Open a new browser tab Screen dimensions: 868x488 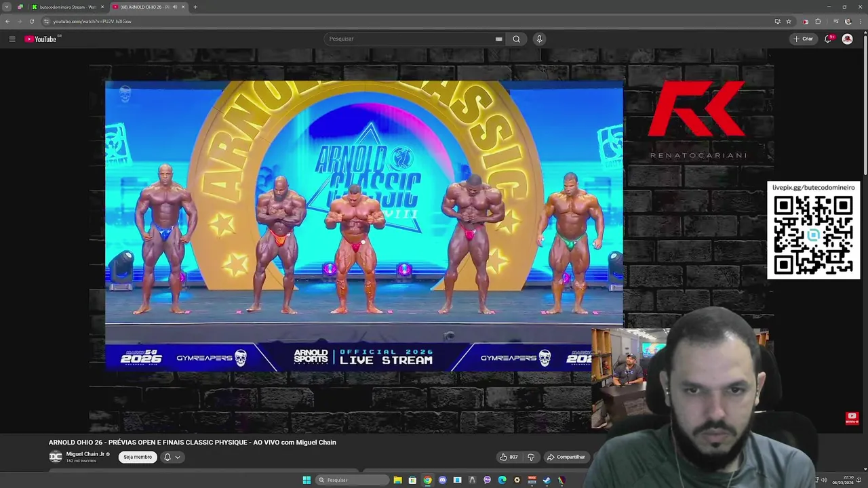(x=195, y=7)
